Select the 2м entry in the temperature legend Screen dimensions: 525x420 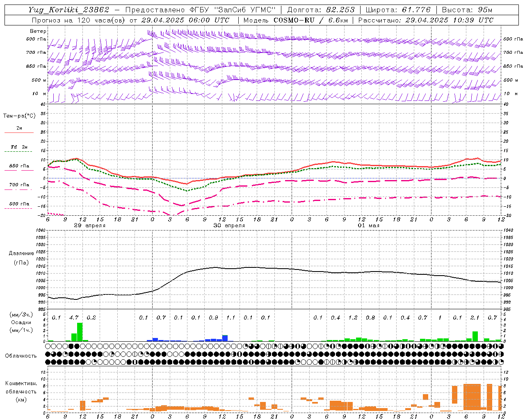[x=19, y=128]
